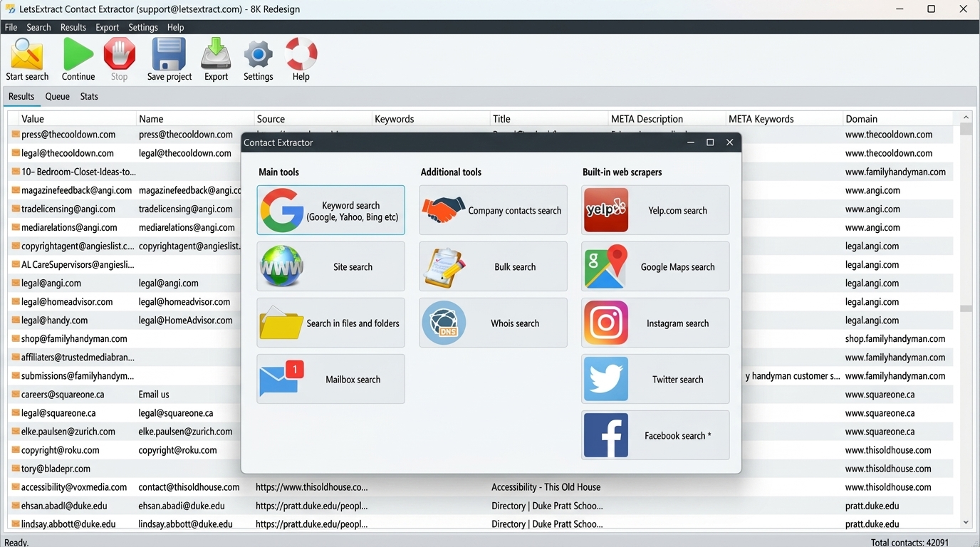Open the Settings menu in the menu bar
Screen dimensions: 980x547
pos(143,27)
